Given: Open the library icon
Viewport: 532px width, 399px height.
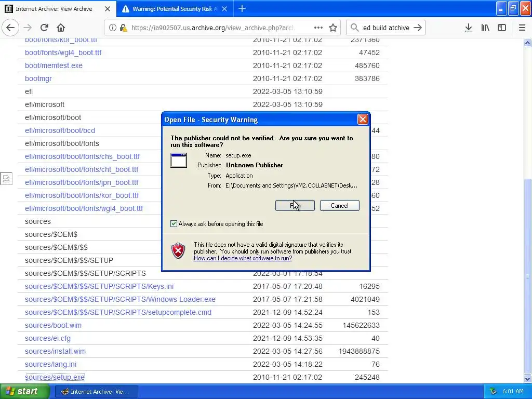Looking at the screenshot, I should pos(485,28).
